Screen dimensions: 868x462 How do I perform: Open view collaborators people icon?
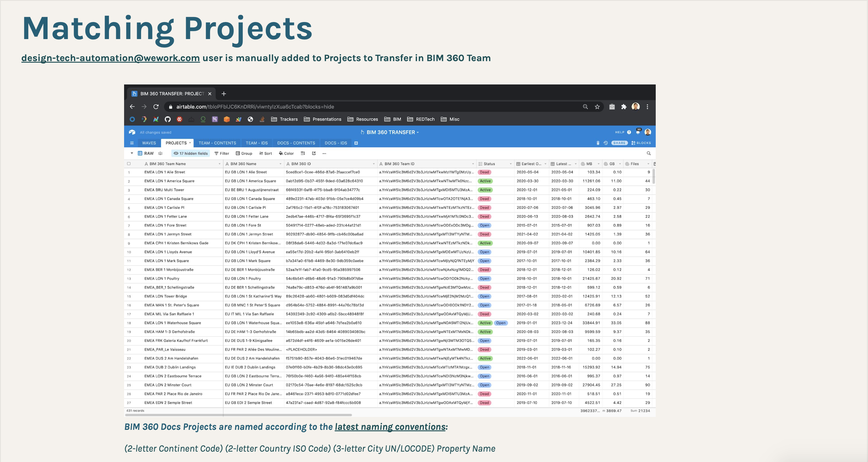tap(160, 153)
